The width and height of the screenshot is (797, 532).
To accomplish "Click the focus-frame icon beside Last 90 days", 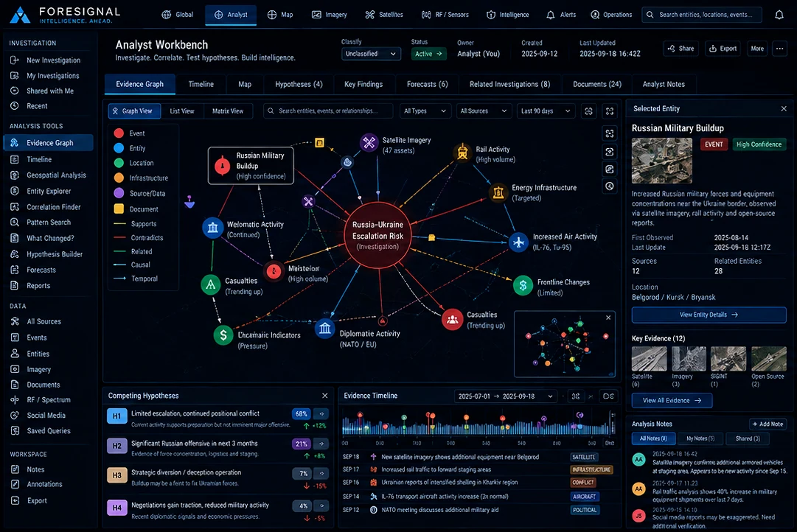I will (588, 111).
